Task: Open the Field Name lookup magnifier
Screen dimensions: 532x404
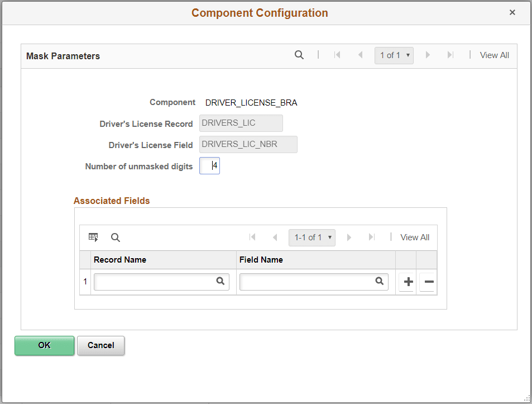Action: click(x=379, y=281)
